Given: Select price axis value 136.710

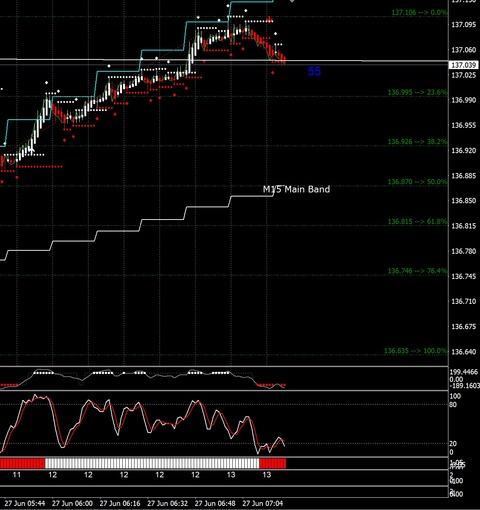Looking at the screenshot, I should 464,301.
